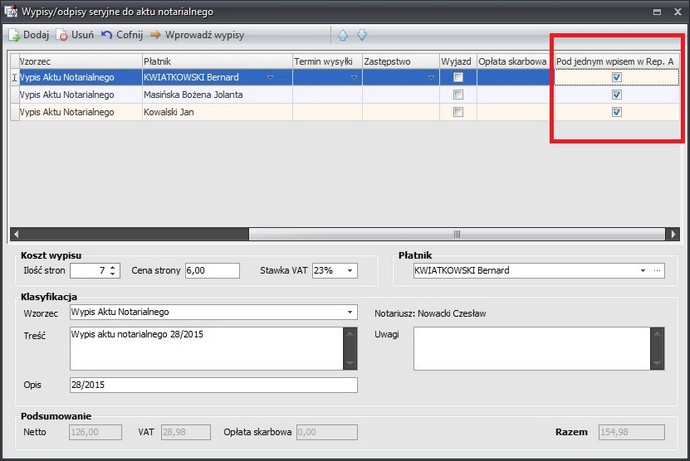Click the Dodaj (add) toolbar icon

click(14, 34)
